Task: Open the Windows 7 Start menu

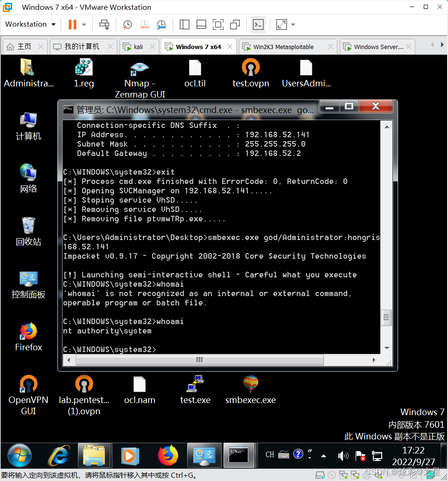Action: [19, 455]
